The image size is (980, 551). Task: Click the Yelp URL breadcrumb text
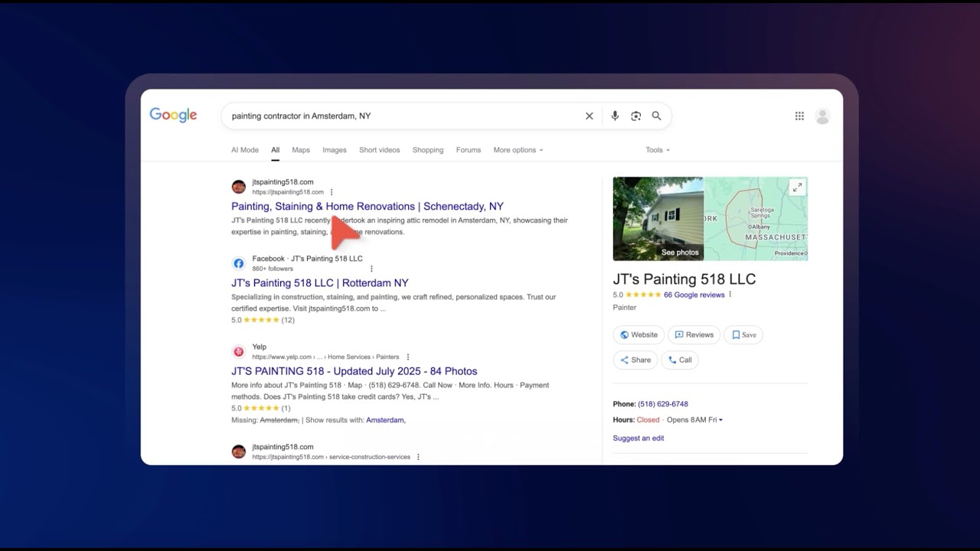click(x=325, y=357)
